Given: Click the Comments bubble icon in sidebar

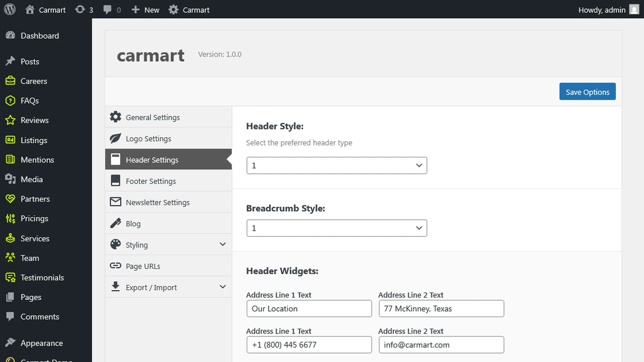Looking at the screenshot, I should tap(10, 316).
